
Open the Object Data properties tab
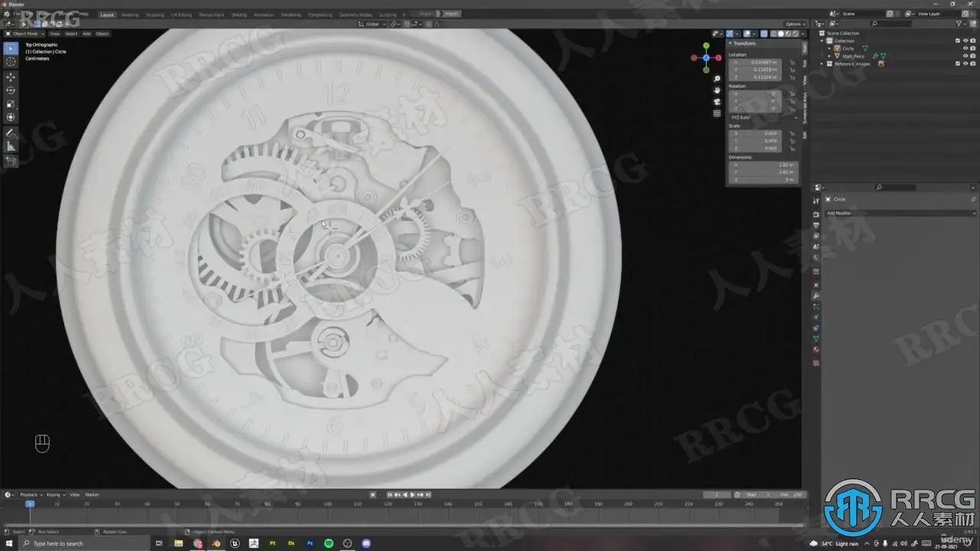[816, 338]
